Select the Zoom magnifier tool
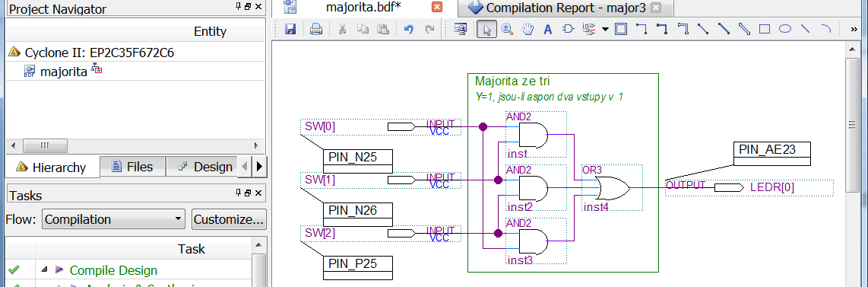868x287 pixels. pos(506,30)
